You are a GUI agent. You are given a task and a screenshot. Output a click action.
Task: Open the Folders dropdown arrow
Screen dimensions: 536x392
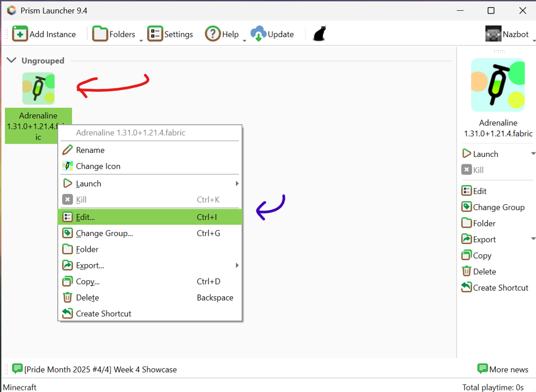click(x=141, y=40)
